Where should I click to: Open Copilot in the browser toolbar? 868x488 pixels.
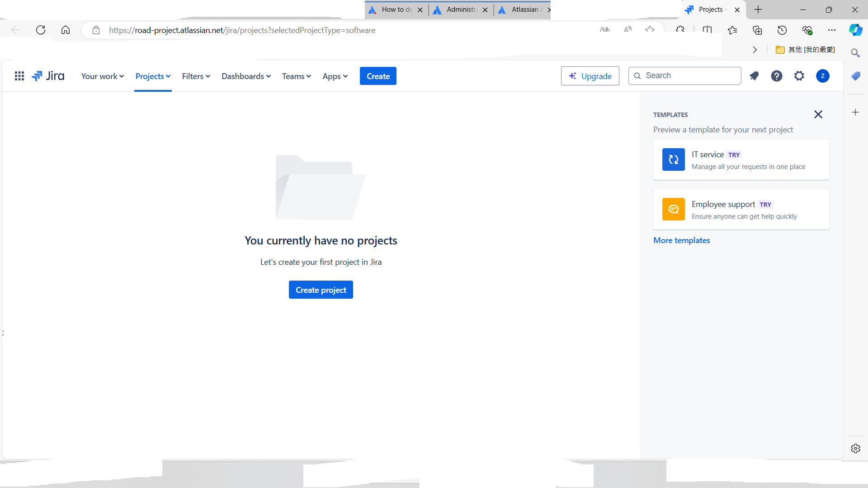(855, 30)
